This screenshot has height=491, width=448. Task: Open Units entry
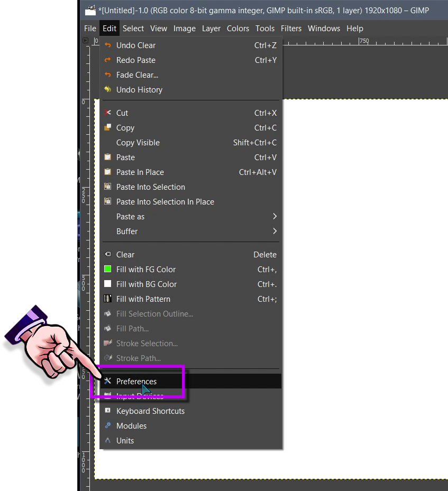coord(191,441)
